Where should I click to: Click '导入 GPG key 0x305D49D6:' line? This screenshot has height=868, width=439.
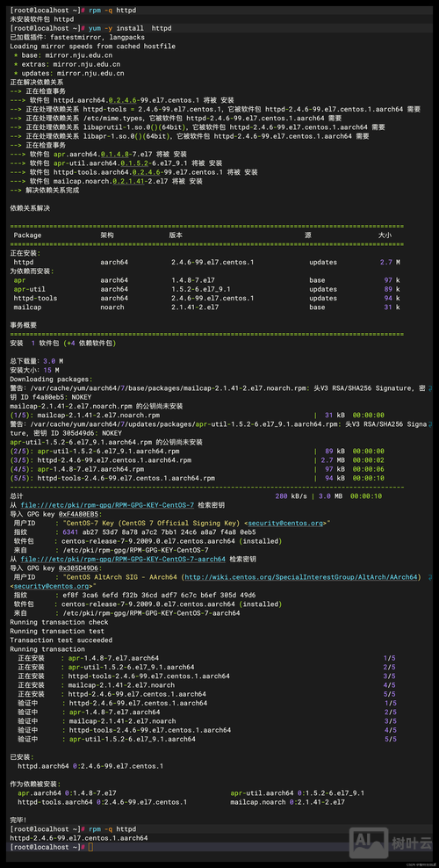click(x=56, y=568)
